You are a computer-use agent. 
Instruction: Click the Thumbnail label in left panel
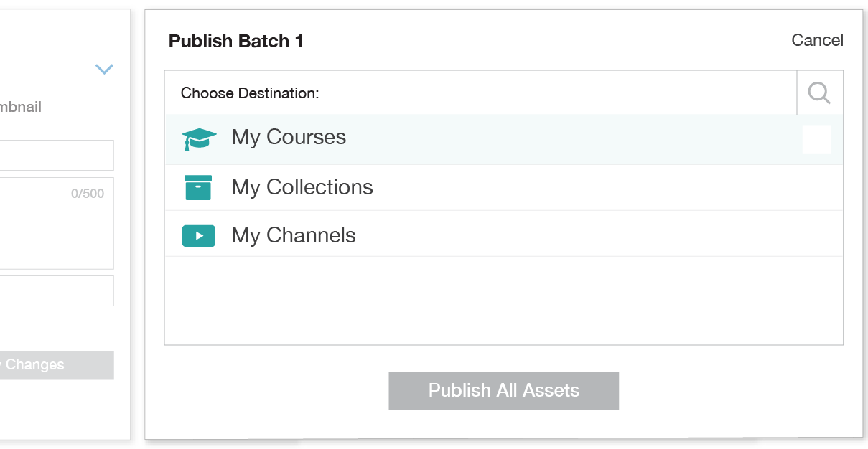(22, 108)
